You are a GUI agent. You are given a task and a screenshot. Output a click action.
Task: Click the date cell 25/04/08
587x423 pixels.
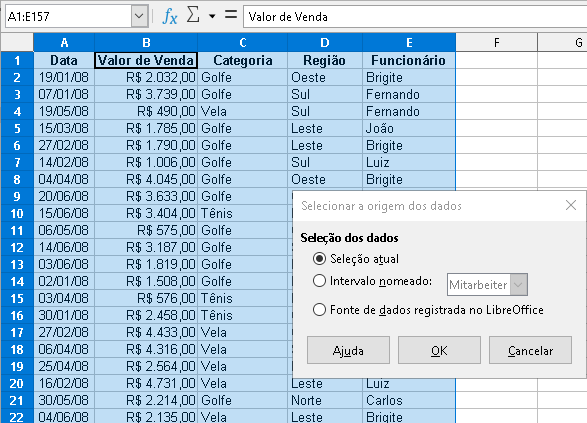click(64, 366)
